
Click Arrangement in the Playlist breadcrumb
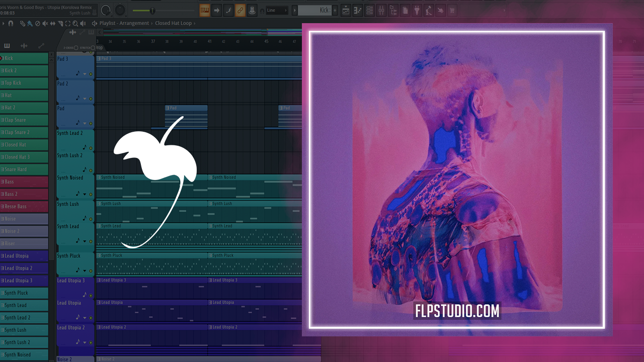pyautogui.click(x=134, y=23)
